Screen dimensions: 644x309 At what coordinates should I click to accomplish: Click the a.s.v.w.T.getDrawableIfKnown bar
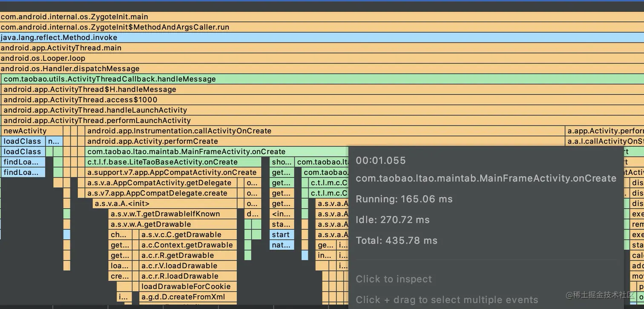point(172,214)
